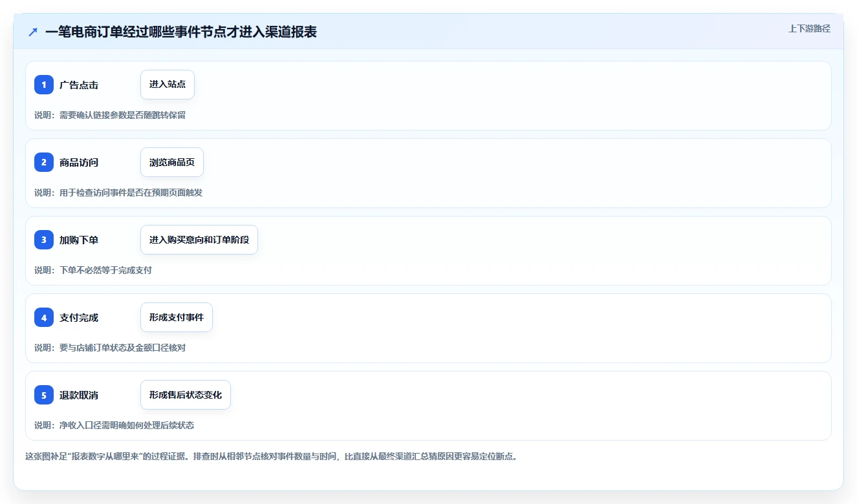Click the arrow icon beside the title
Screen dimensions: 857x504
(33, 32)
